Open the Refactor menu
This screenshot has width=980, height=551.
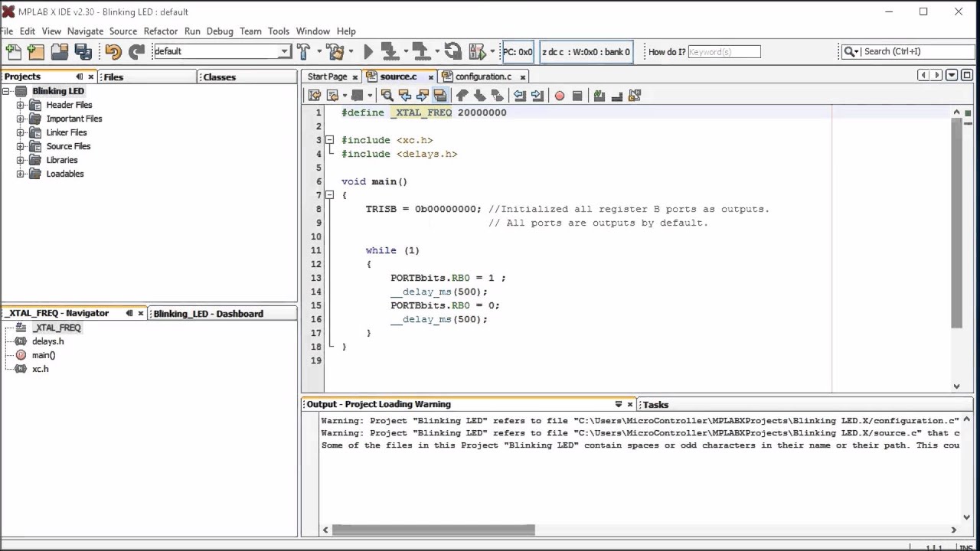click(160, 31)
